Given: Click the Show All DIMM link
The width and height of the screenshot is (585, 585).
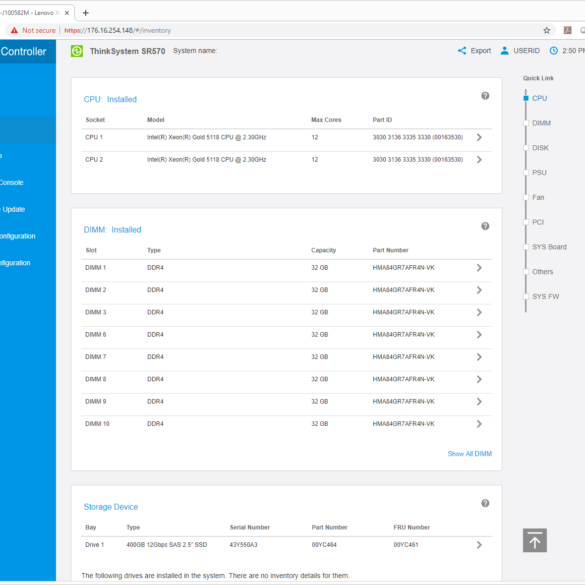Looking at the screenshot, I should (470, 454).
